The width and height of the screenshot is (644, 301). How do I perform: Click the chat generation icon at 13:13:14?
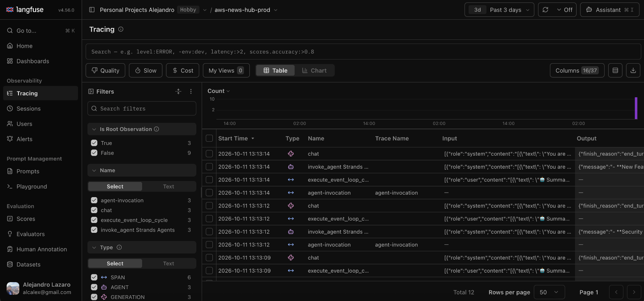tap(291, 154)
